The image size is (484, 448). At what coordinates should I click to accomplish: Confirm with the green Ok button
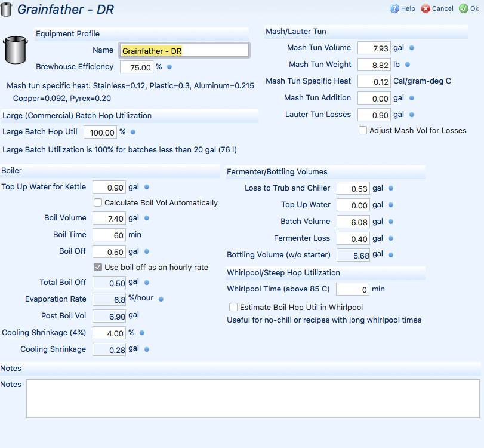tap(468, 8)
